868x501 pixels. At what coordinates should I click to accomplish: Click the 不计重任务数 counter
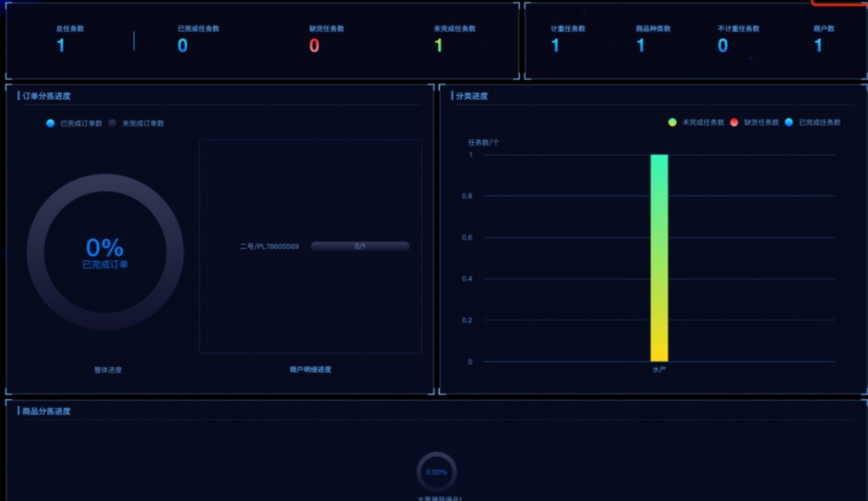pyautogui.click(x=722, y=46)
